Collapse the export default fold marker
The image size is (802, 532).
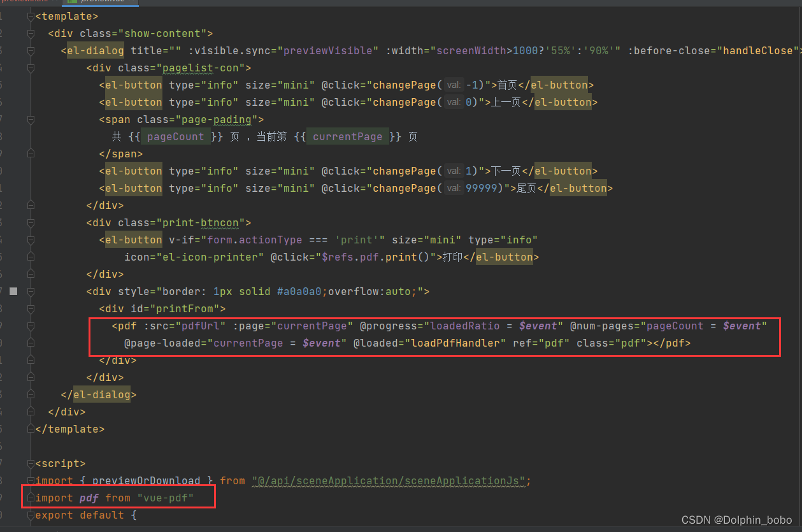[x=31, y=515]
